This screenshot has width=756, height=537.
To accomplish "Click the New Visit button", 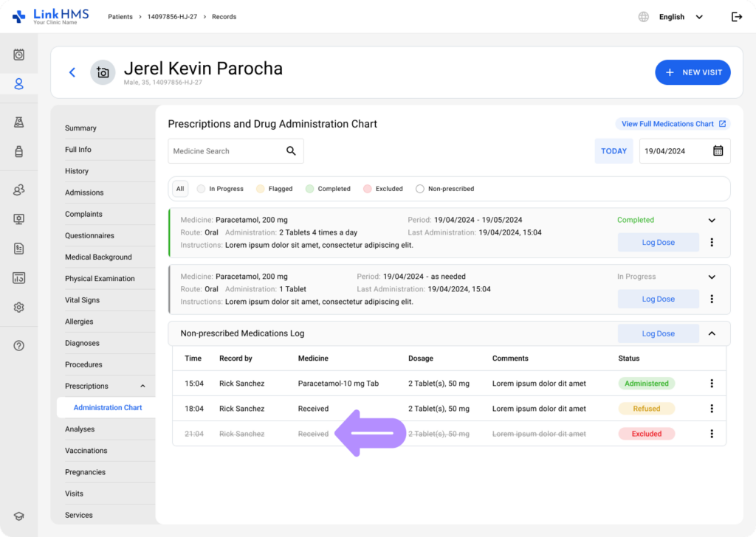I will [x=693, y=72].
